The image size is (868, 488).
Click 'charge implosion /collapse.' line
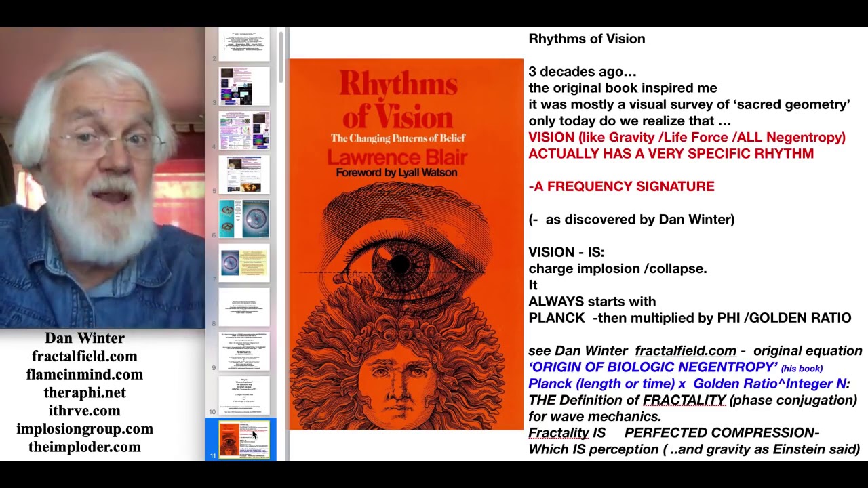(618, 269)
